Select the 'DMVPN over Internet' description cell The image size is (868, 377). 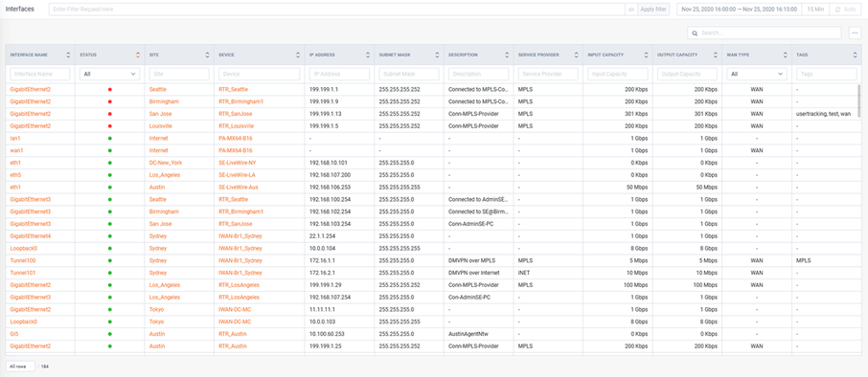pos(474,273)
